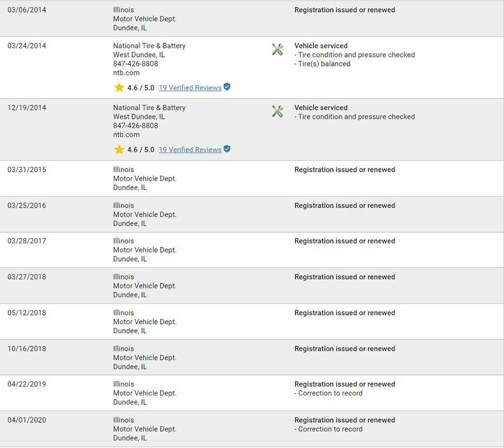Open 19 Verified Reviews link for 12/19/2014 service
This screenshot has height=448, width=504.
click(x=190, y=150)
